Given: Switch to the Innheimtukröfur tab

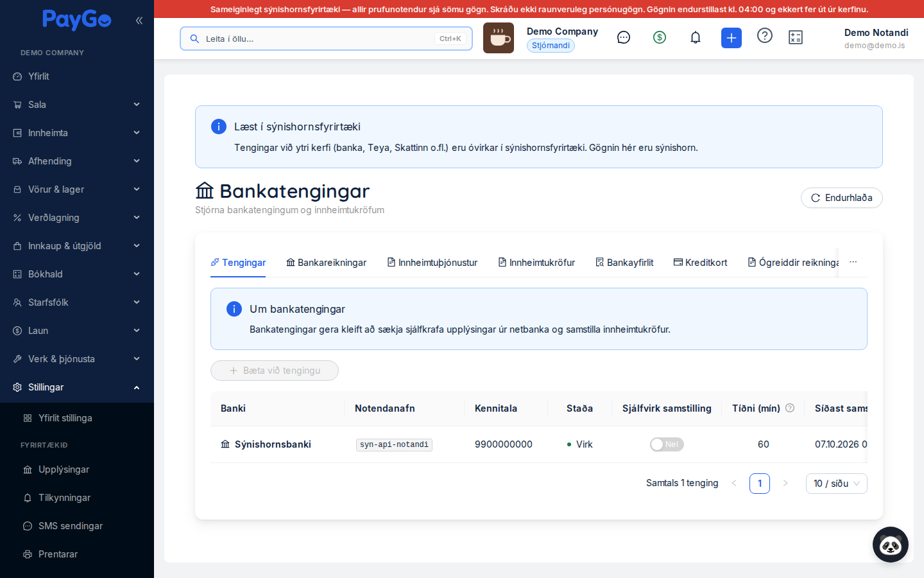Looking at the screenshot, I should tap(536, 263).
